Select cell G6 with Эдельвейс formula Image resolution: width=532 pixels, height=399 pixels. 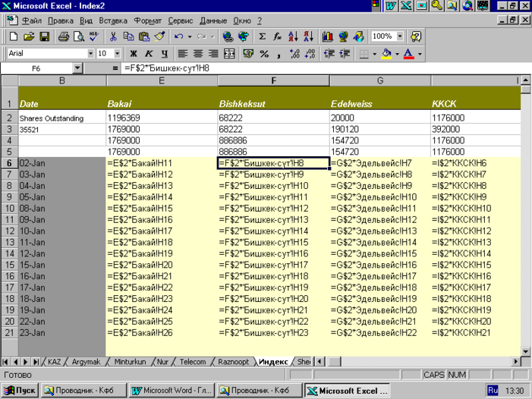379,163
